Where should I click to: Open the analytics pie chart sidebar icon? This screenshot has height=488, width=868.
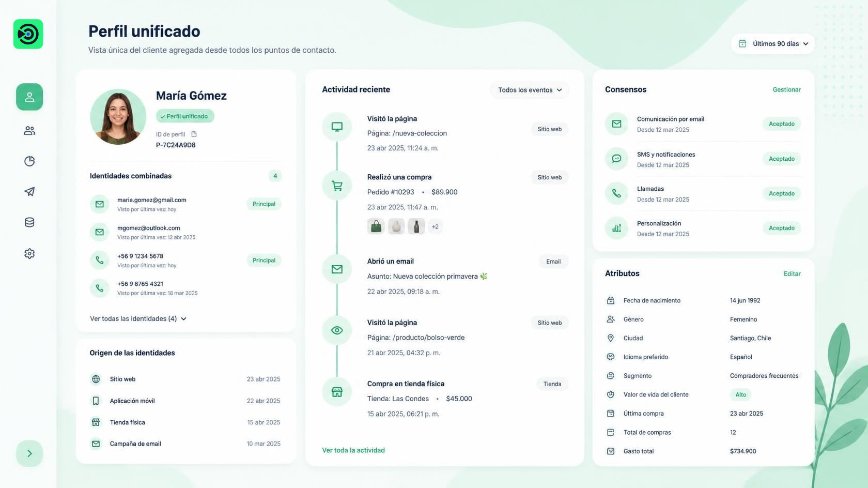click(x=29, y=161)
